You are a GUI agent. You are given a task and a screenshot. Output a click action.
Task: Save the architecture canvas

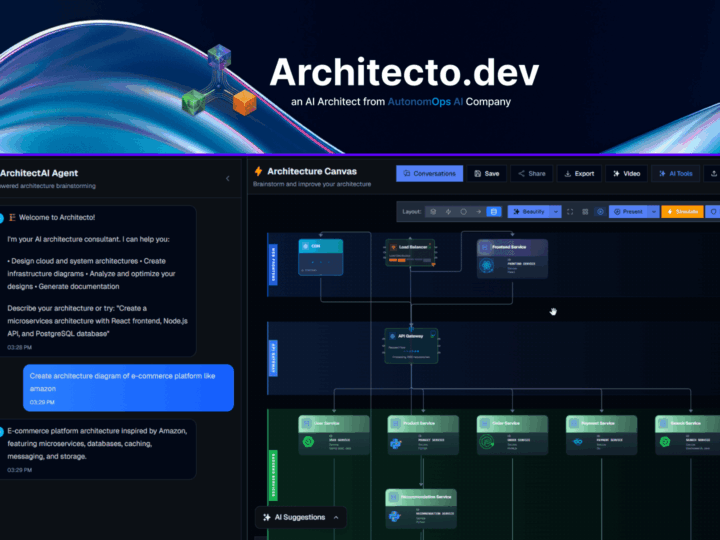487,174
